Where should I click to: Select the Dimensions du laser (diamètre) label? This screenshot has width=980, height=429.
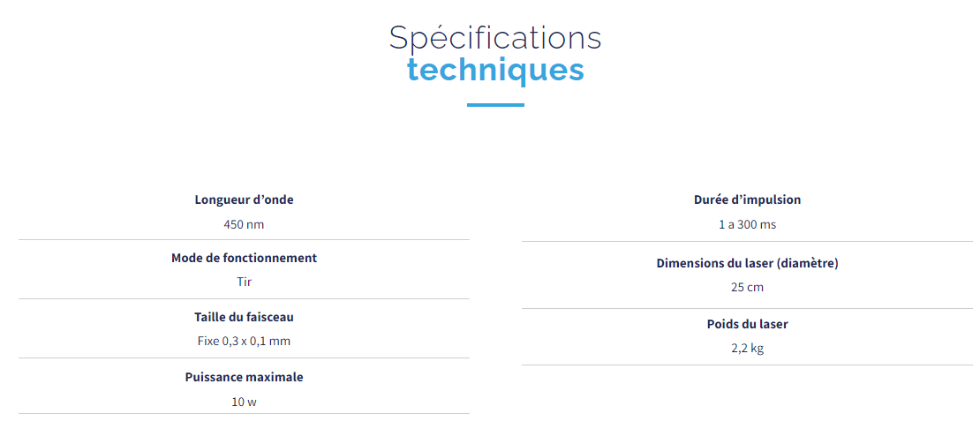[x=747, y=263]
